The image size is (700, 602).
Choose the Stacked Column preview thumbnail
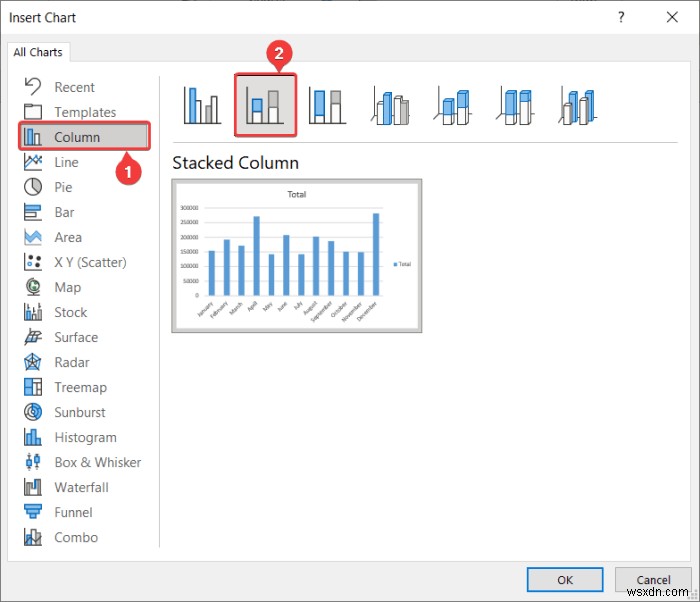(x=297, y=256)
